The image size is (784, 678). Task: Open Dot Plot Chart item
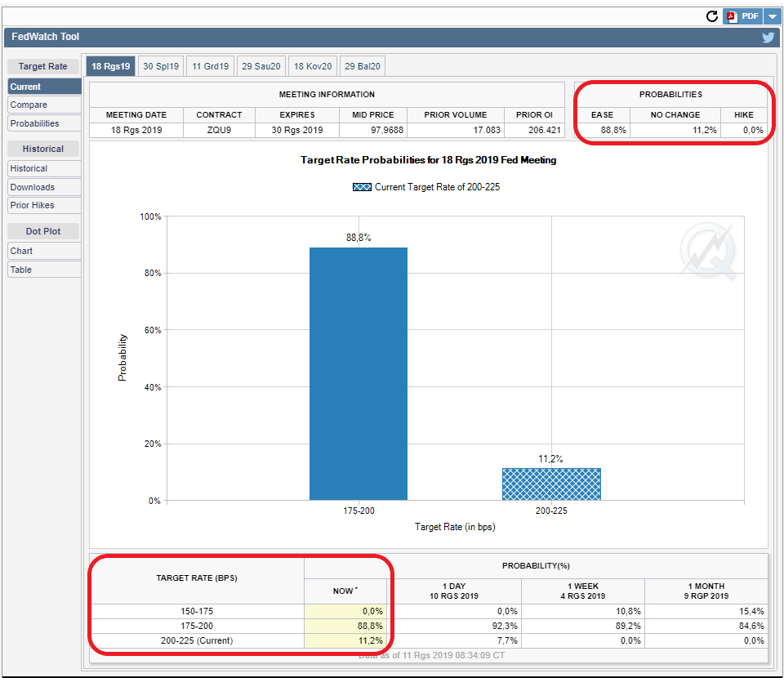44,251
